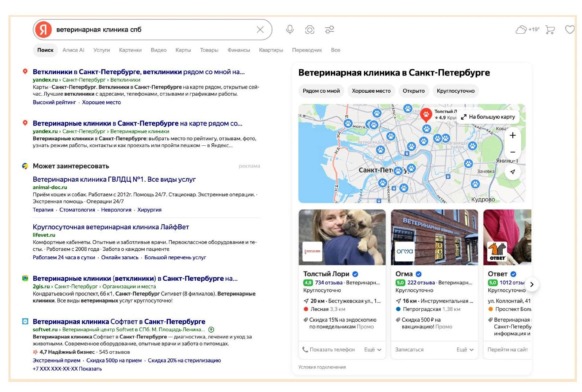Image resolution: width=582 pixels, height=392 pixels.
Task: Open the Огма clinic photo
Action: pyautogui.click(x=434, y=237)
